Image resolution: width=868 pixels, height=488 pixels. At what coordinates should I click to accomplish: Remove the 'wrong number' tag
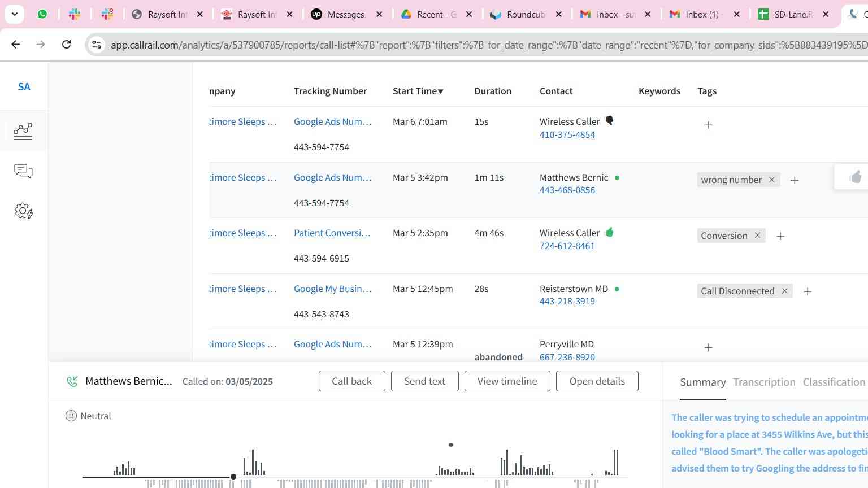[x=771, y=180]
